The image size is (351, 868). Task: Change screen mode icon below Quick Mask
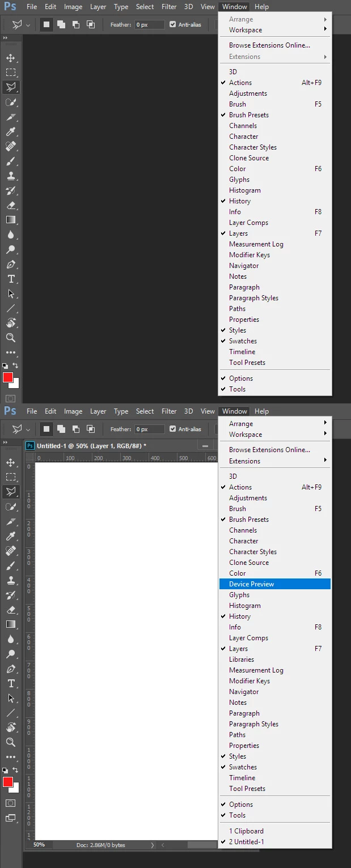[x=11, y=818]
